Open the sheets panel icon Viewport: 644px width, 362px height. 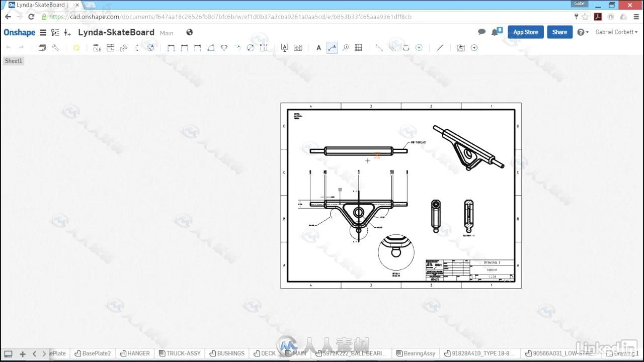(42, 48)
